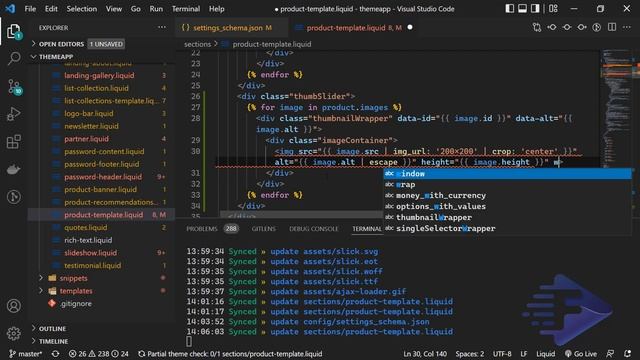Toggle the primary side bar layout icon

(x=509, y=9)
